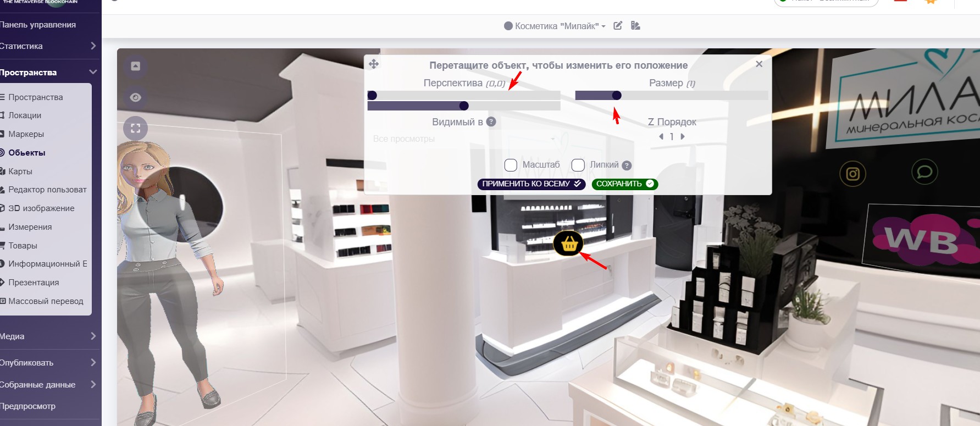Enable the Масштаб checkbox
The width and height of the screenshot is (980, 426).
click(511, 165)
